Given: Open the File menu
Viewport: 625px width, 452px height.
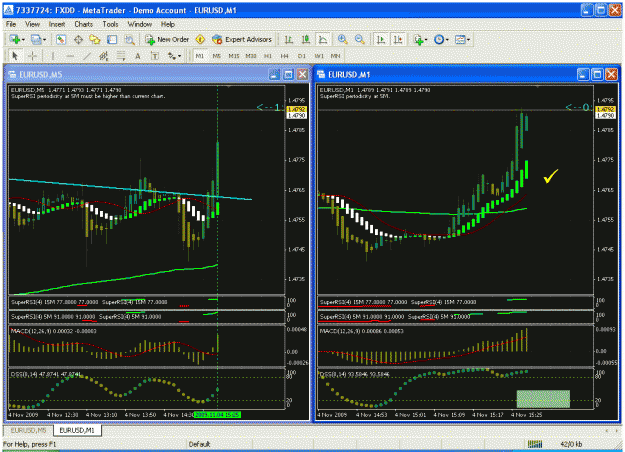Looking at the screenshot, I should pos(11,24).
